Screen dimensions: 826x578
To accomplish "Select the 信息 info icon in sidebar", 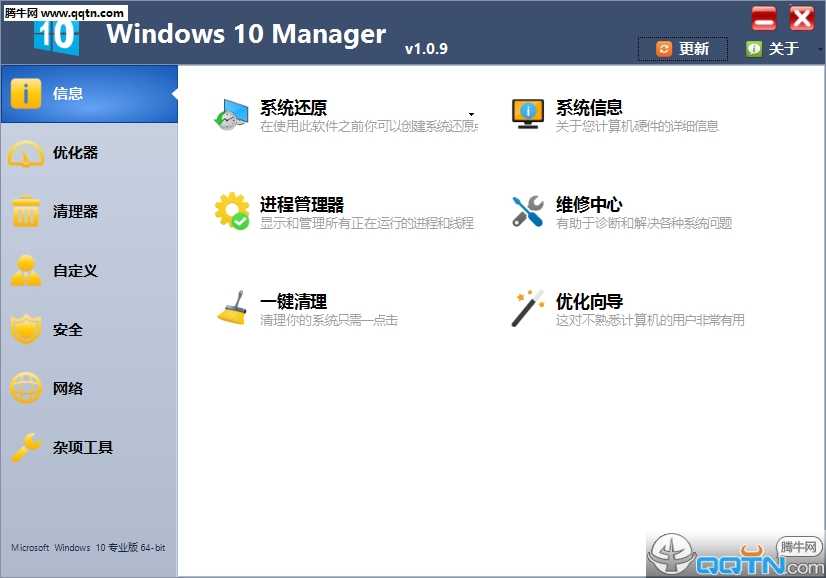I will coord(25,94).
